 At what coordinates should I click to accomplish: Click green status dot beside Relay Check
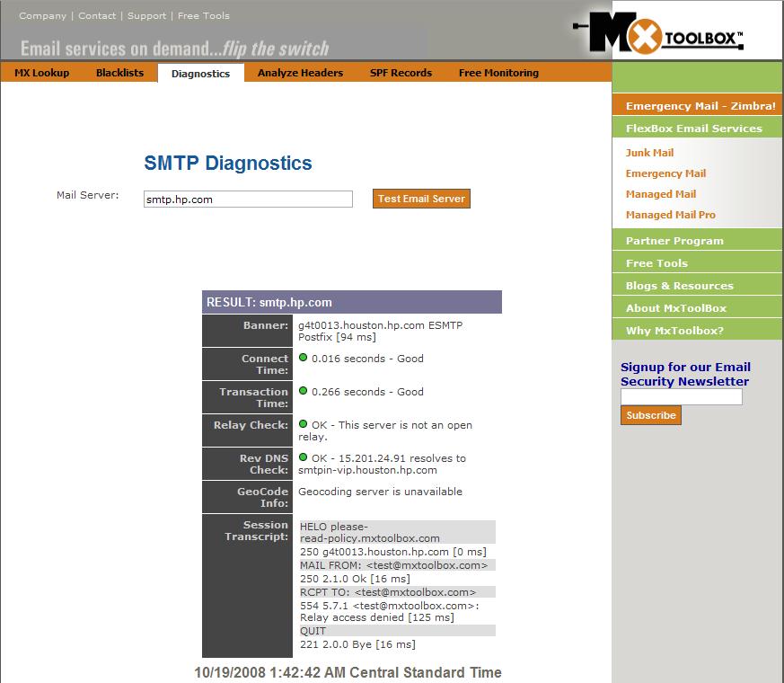(x=303, y=424)
